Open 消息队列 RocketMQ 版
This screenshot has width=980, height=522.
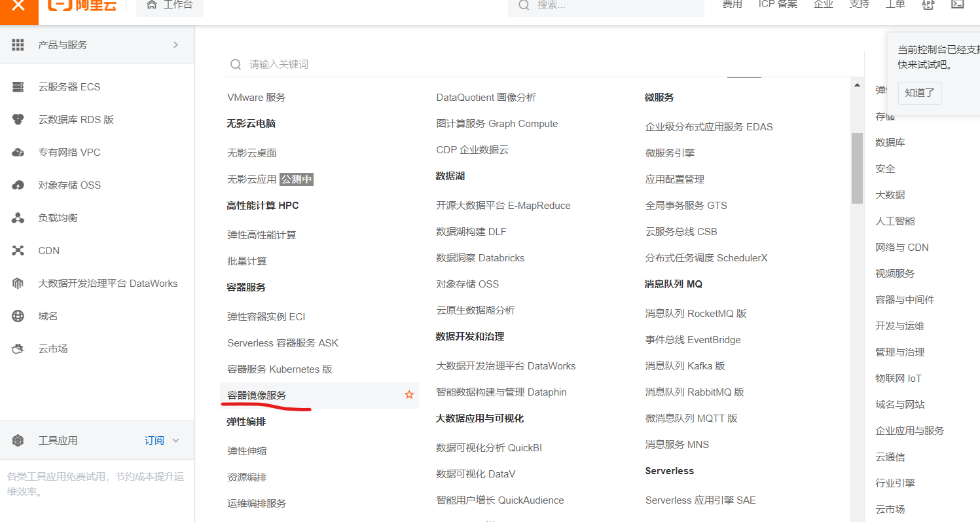pos(696,314)
